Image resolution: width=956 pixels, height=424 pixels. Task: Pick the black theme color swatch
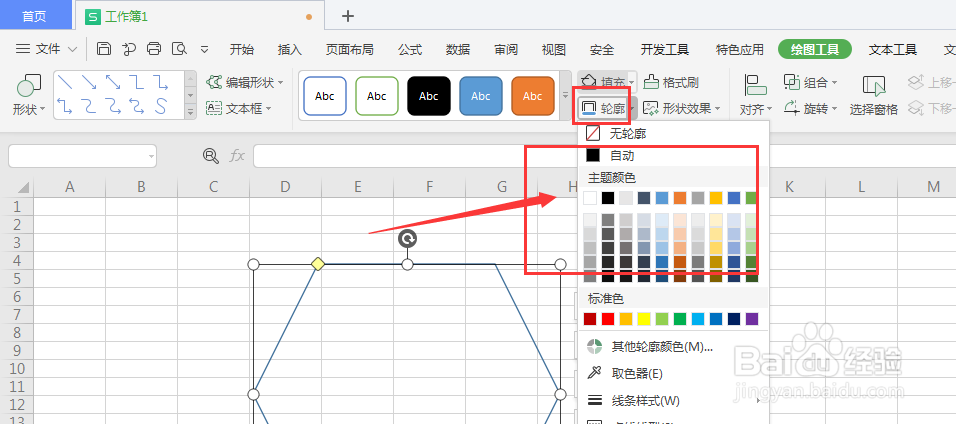coord(608,198)
